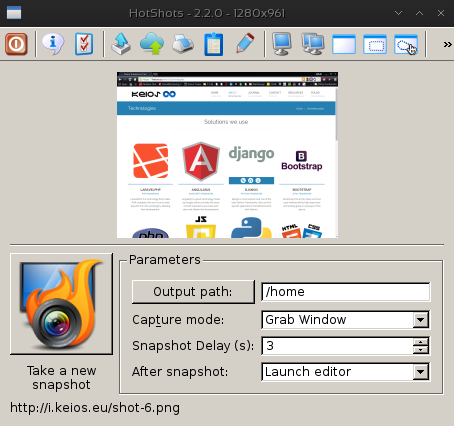Open preferences checklist icon
The width and height of the screenshot is (457, 429).
point(84,44)
